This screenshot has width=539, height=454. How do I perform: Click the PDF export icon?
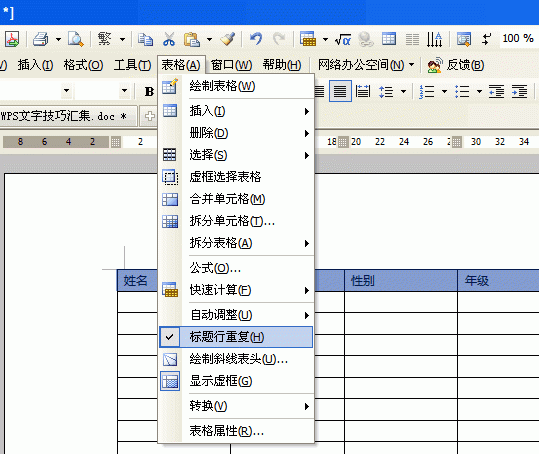[x=12, y=39]
